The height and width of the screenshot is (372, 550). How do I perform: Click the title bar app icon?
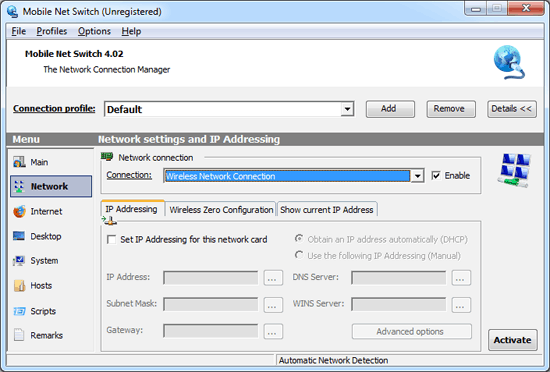coord(13,12)
